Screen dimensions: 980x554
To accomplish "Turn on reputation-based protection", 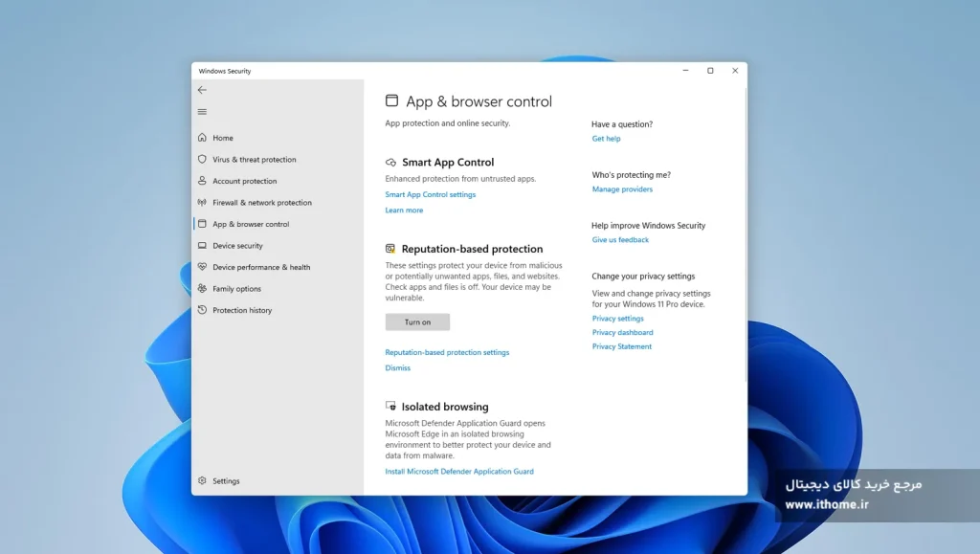I will (x=417, y=322).
